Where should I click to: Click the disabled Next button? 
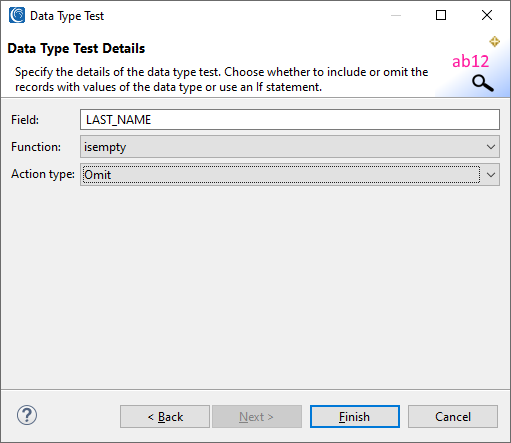(257, 417)
